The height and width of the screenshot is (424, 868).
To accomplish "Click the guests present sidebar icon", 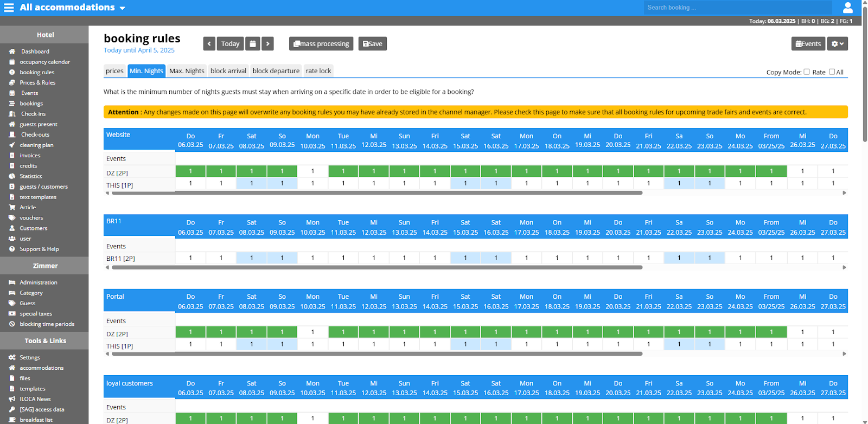I will coord(12,124).
